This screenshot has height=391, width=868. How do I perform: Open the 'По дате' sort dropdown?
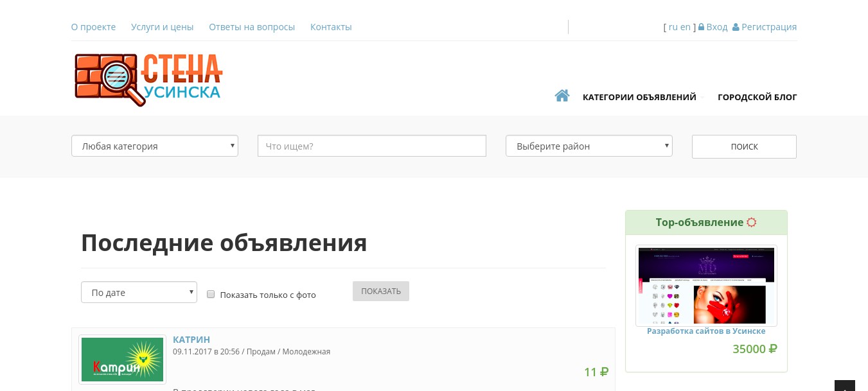139,292
